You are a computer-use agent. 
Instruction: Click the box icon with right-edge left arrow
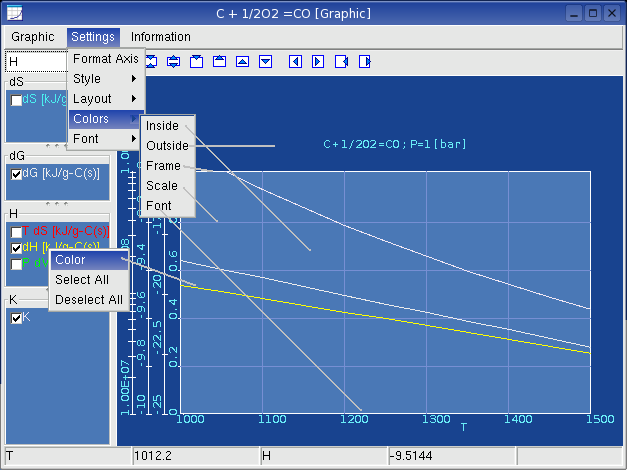342,62
